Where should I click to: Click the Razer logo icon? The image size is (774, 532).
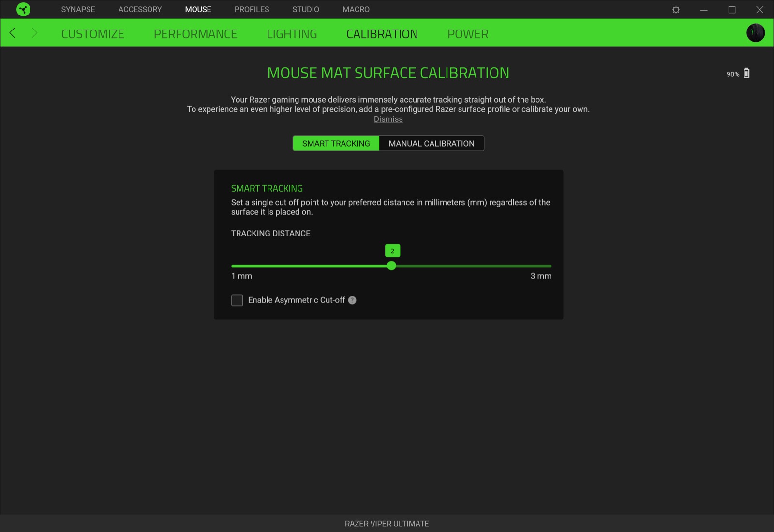point(23,9)
